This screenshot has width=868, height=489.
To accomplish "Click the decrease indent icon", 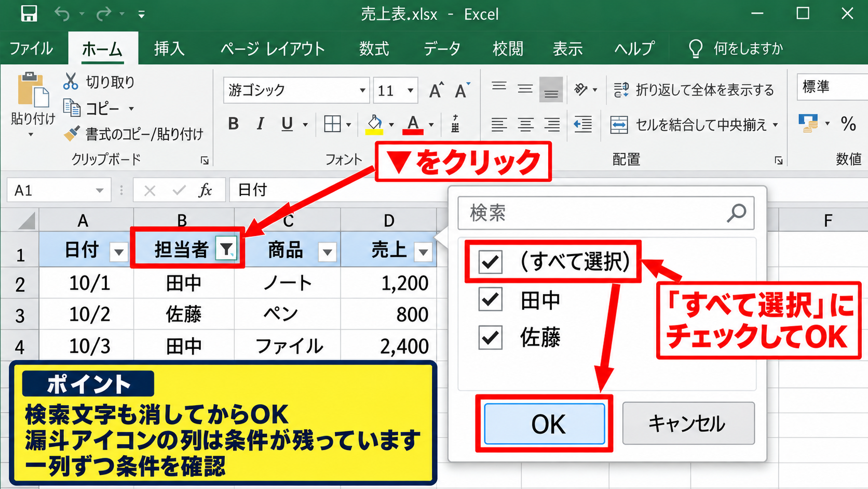I will 582,124.
